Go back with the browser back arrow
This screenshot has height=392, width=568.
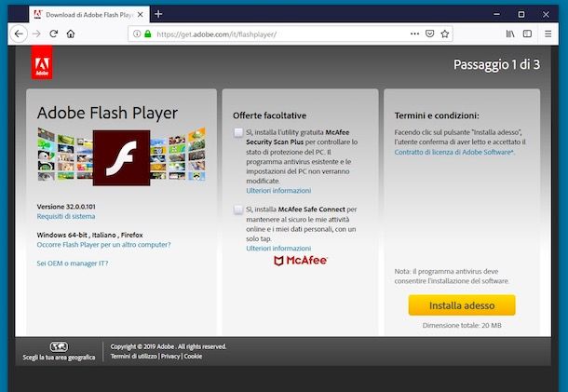point(19,34)
